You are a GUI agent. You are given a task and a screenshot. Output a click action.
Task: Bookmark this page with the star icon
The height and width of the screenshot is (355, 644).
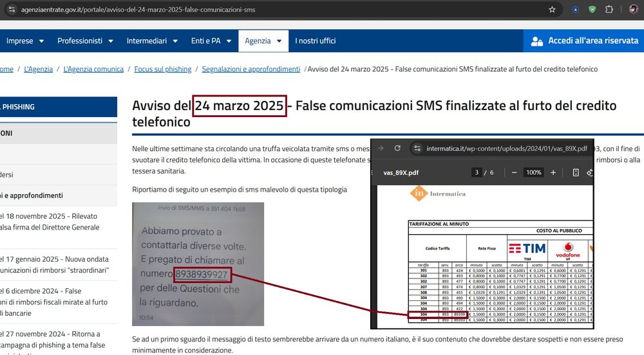(552, 10)
